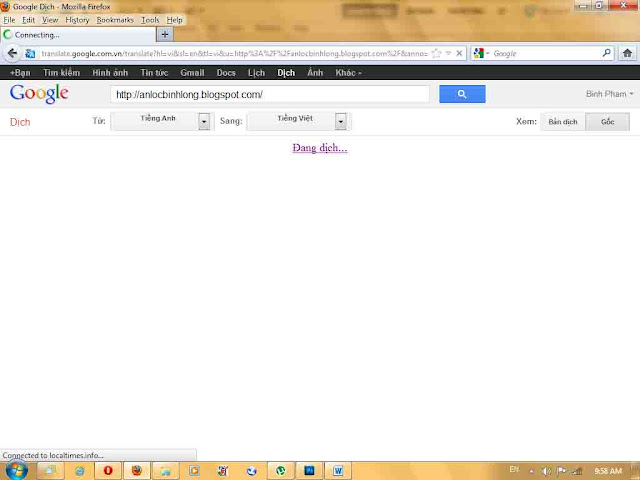This screenshot has height=480, width=640.
Task: Open the Bookmarks menu
Action: [115, 20]
